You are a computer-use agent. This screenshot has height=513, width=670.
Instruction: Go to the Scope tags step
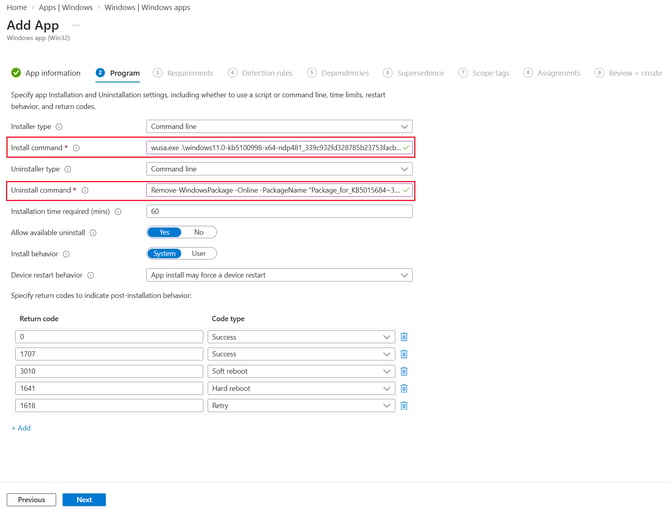tap(484, 73)
